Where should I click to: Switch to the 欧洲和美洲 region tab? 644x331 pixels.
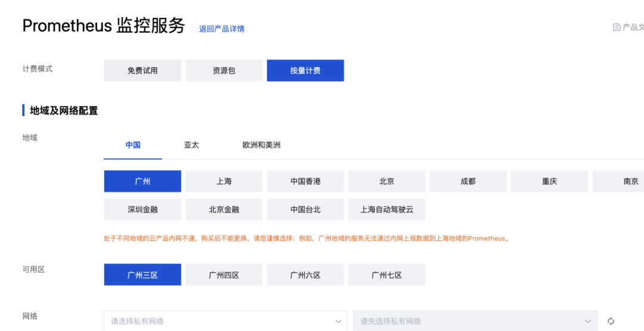click(262, 146)
